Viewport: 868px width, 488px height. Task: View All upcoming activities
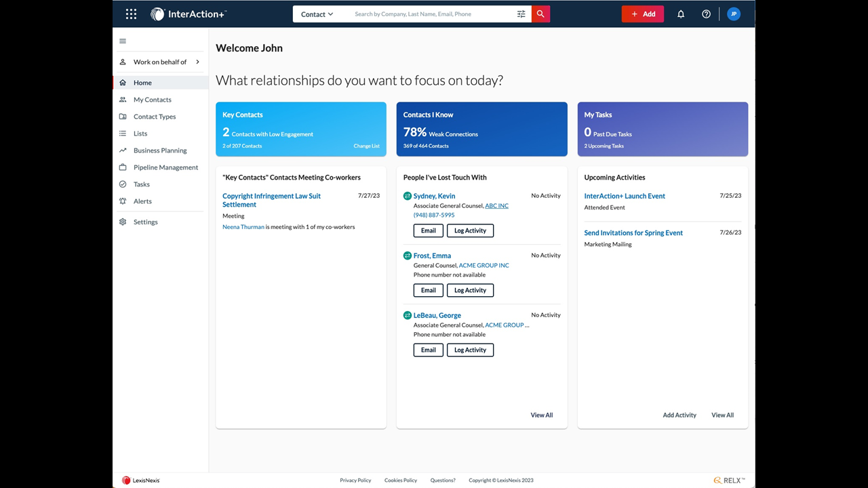[x=722, y=415]
